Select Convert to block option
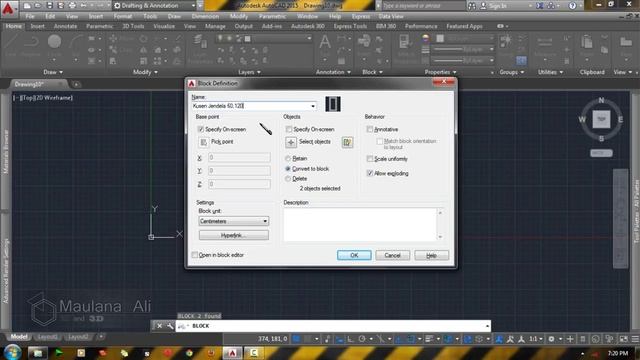 [x=288, y=169]
